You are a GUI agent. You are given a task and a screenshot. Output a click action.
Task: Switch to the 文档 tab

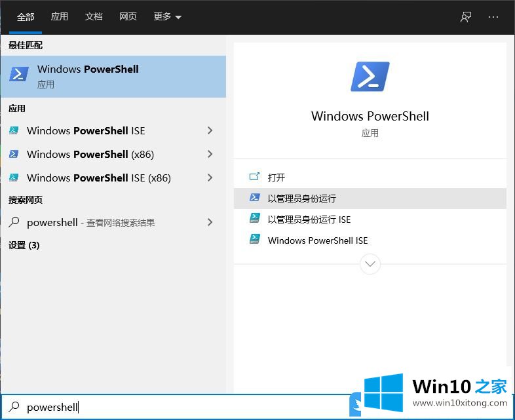pyautogui.click(x=94, y=16)
